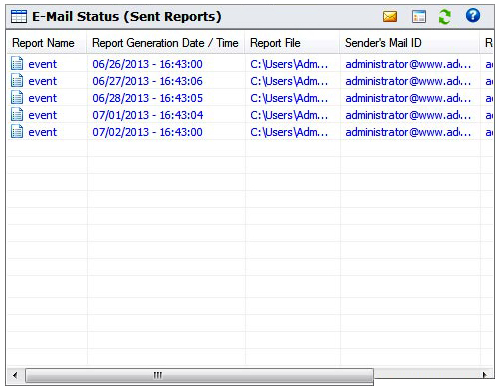Select event name in 06/28/2013 row

tap(43, 98)
